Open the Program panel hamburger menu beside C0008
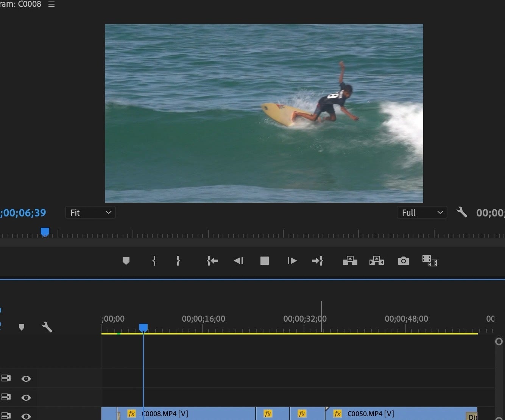The image size is (505, 420). click(51, 5)
